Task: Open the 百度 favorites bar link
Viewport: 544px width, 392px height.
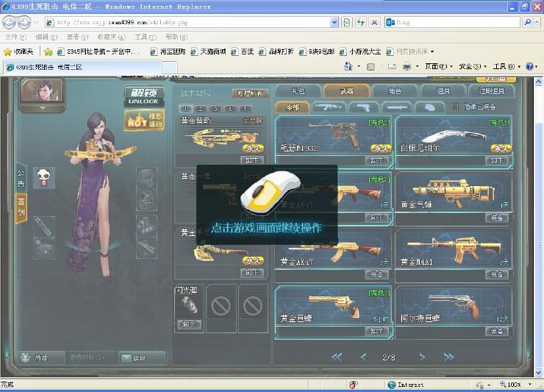Action: [243, 51]
